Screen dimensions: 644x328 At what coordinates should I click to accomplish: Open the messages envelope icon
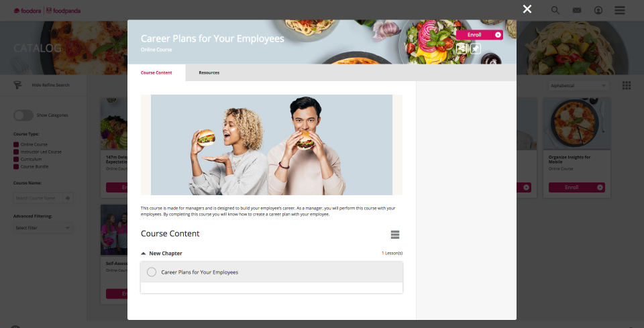(x=577, y=10)
